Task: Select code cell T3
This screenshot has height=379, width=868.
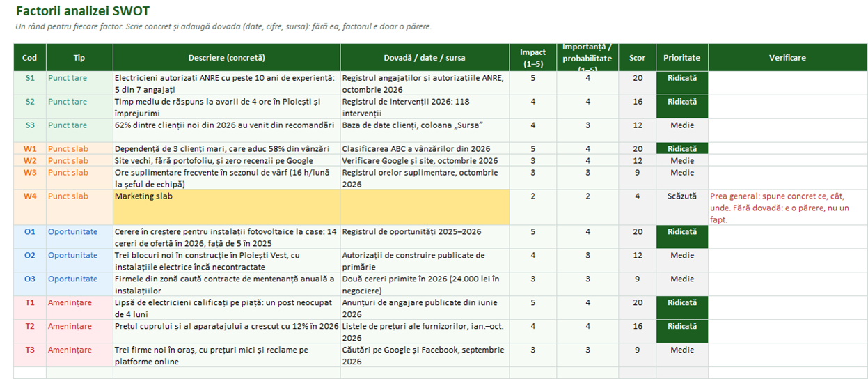Action: pyautogui.click(x=30, y=355)
